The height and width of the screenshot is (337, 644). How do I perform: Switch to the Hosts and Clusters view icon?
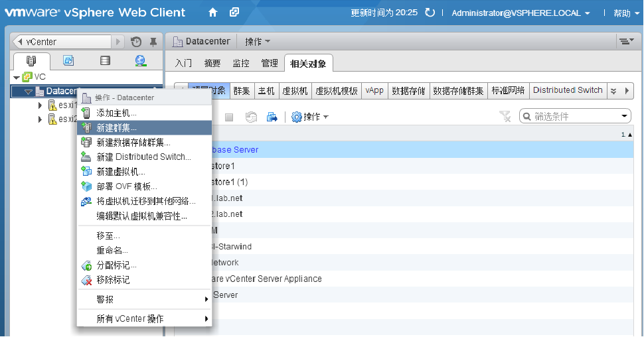pos(31,61)
